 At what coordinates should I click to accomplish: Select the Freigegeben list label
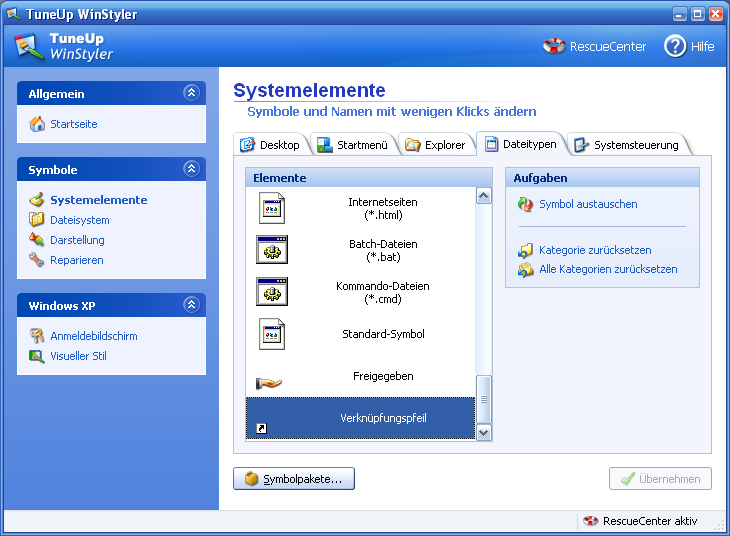click(383, 376)
